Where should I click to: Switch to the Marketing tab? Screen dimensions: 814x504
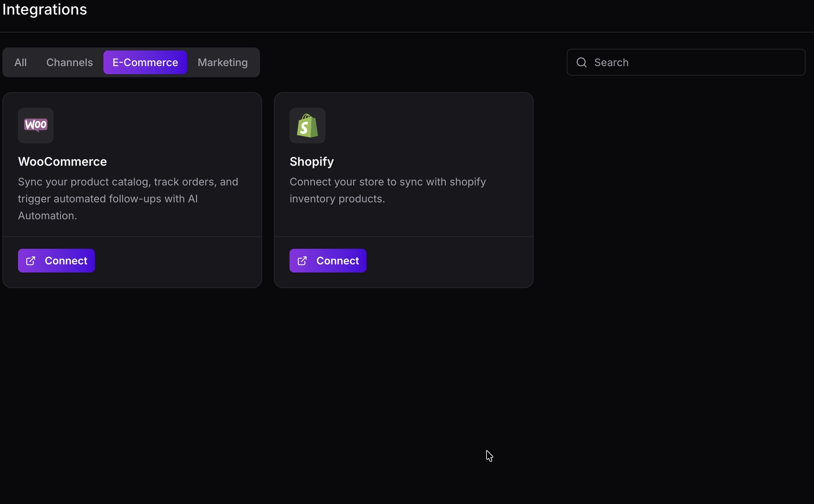pos(222,62)
